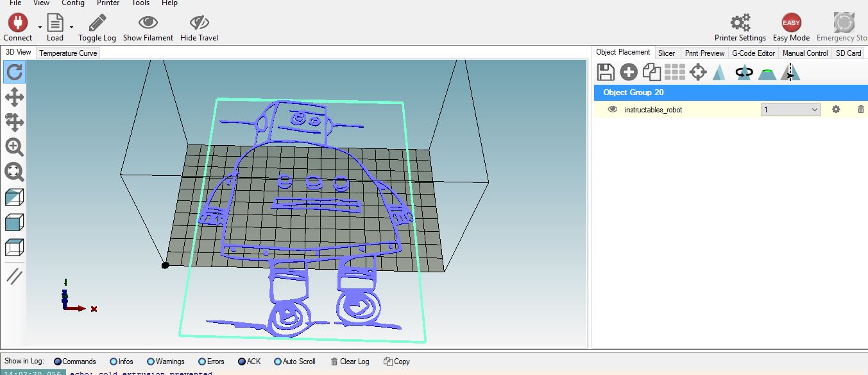The image size is (868, 375).
Task: Open the G-Code Editor tab
Action: point(754,53)
